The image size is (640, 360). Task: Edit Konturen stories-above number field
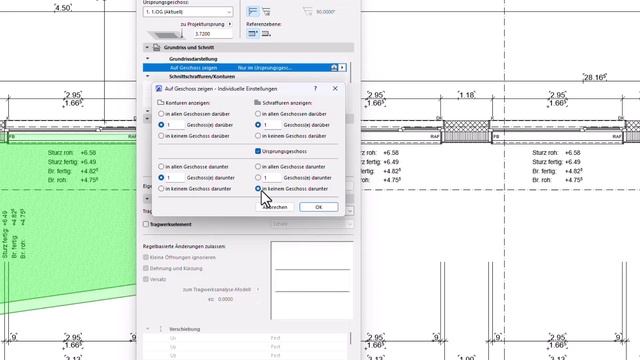tap(175, 125)
